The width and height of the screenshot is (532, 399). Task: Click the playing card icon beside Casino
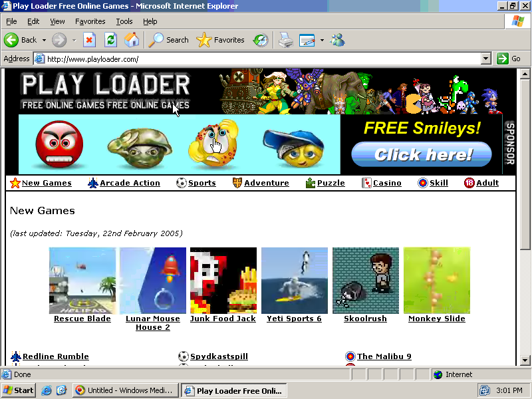366,183
